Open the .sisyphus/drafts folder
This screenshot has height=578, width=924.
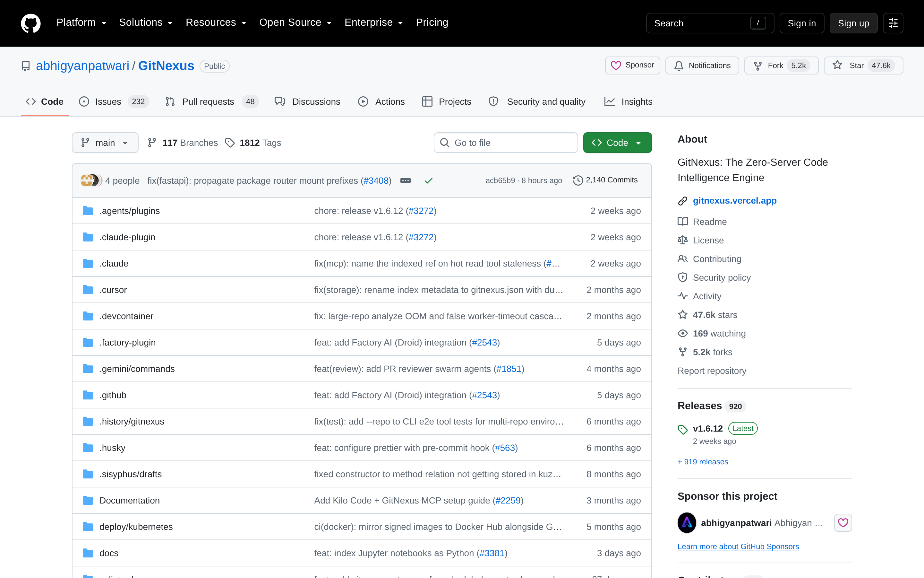tap(131, 474)
